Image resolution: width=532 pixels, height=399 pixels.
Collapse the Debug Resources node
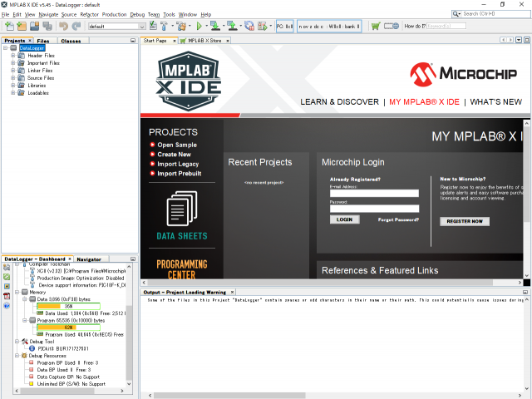pos(17,356)
